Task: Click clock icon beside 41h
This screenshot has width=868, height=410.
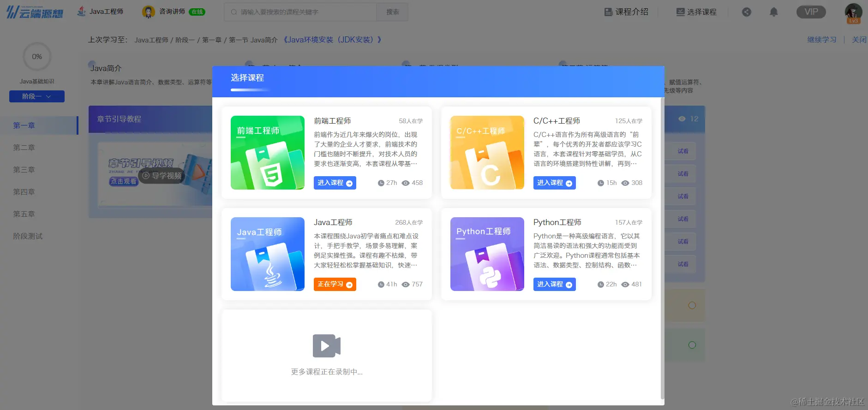Action: (381, 285)
